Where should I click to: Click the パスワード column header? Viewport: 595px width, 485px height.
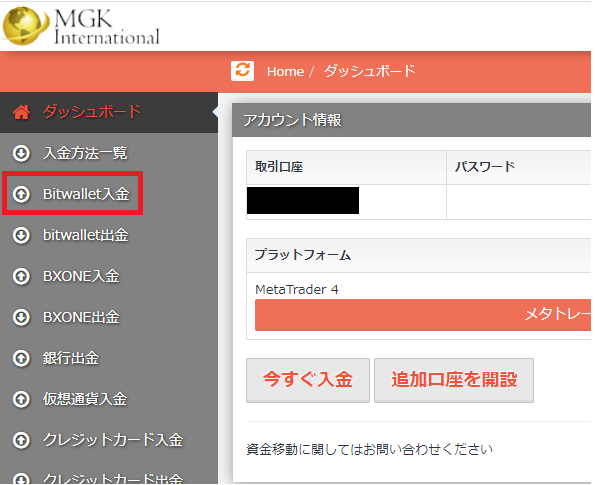519,167
